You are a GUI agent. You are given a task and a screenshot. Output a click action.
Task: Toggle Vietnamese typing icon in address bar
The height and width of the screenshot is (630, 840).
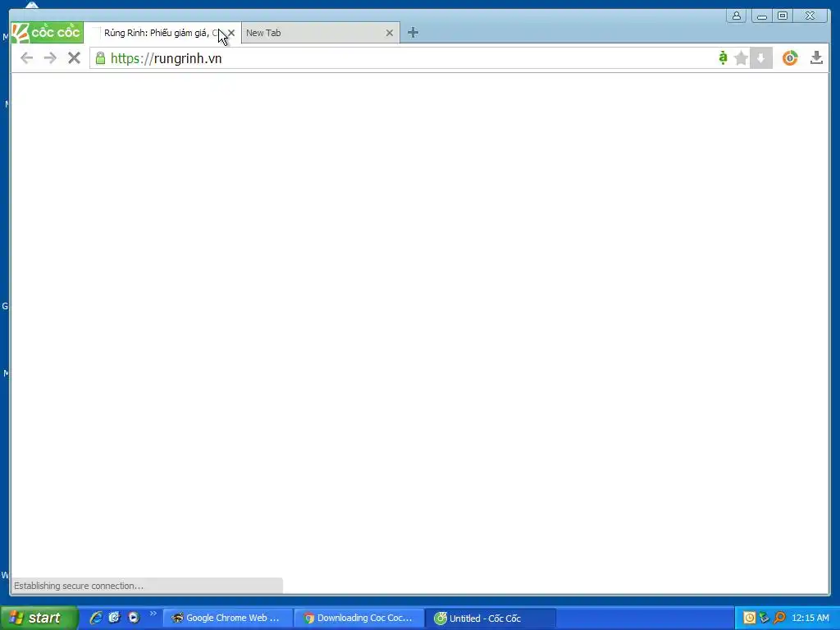723,58
